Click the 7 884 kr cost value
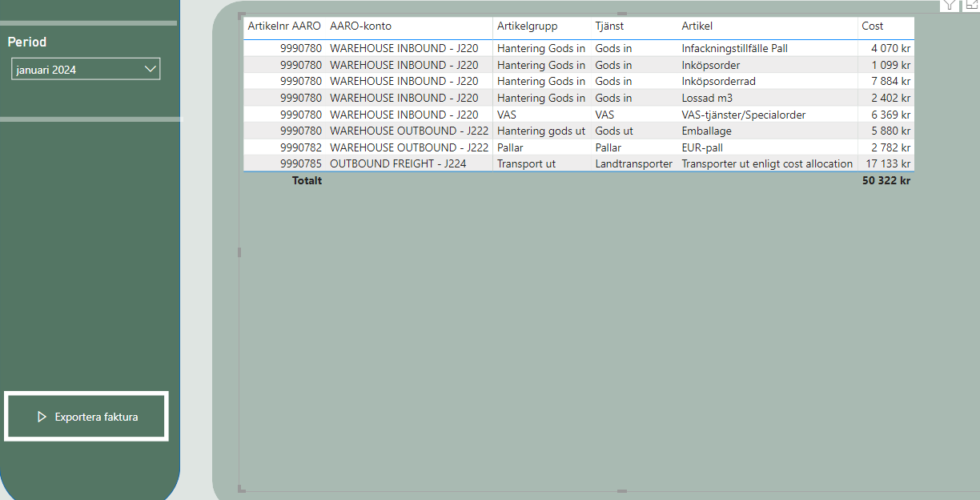The width and height of the screenshot is (980, 500). (890, 81)
